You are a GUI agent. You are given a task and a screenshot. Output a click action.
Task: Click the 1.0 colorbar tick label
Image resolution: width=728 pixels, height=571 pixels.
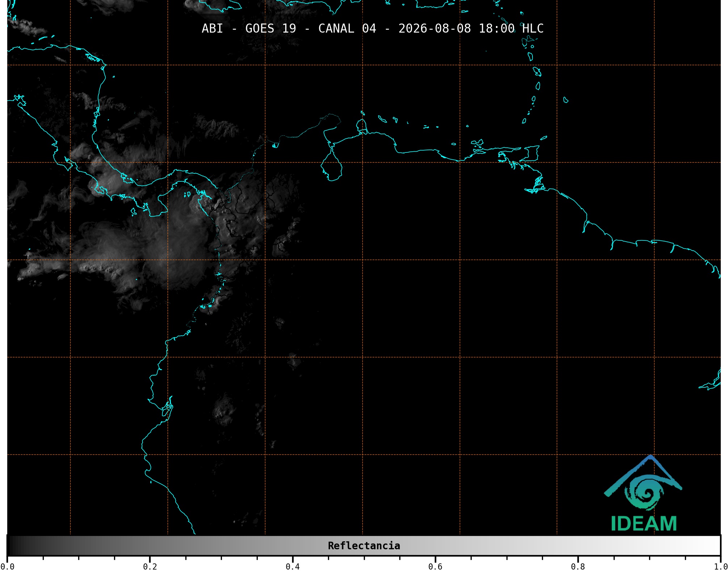click(x=720, y=567)
